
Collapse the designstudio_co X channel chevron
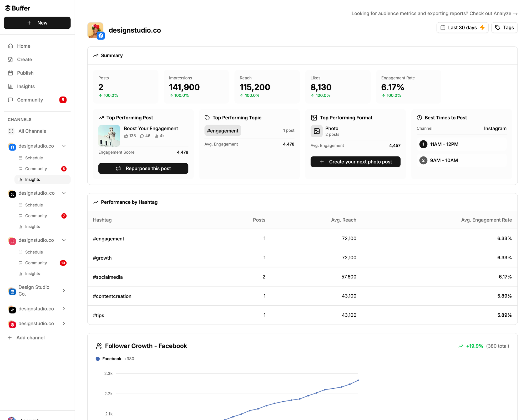[x=64, y=193]
